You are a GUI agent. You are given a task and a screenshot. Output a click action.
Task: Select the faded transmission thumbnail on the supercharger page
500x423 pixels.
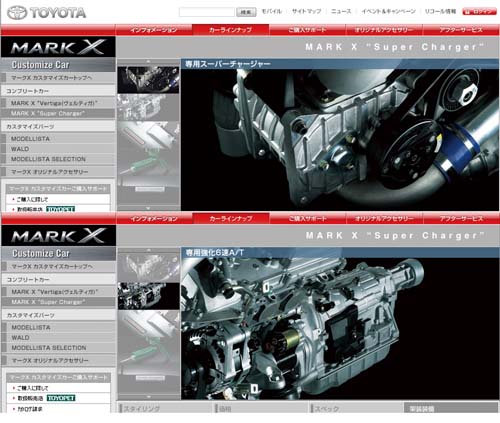(x=148, y=107)
